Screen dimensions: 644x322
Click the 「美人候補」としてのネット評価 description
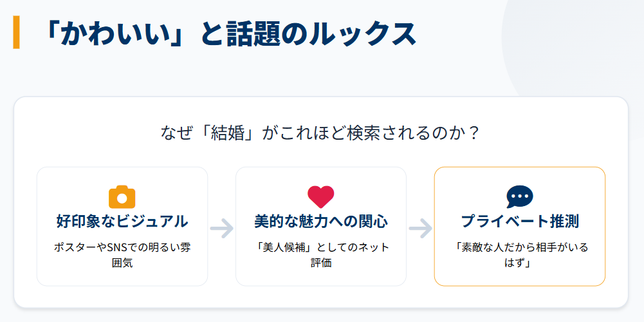pos(321,255)
